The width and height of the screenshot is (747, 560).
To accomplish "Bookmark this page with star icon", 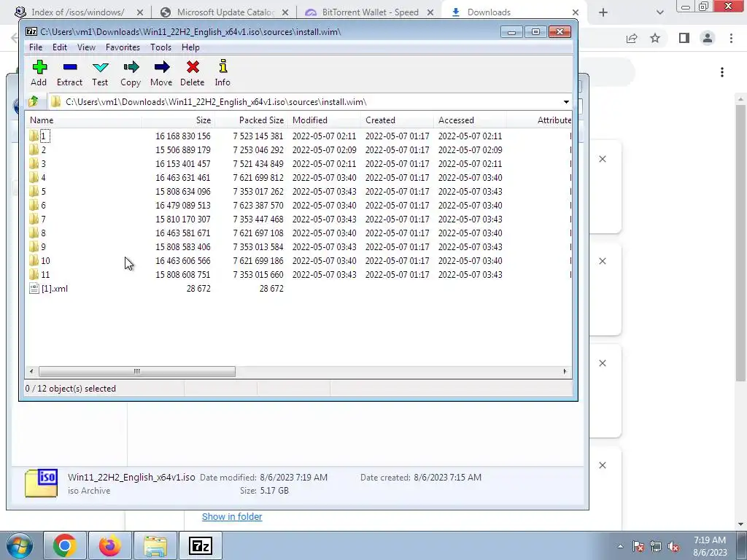I will [655, 38].
